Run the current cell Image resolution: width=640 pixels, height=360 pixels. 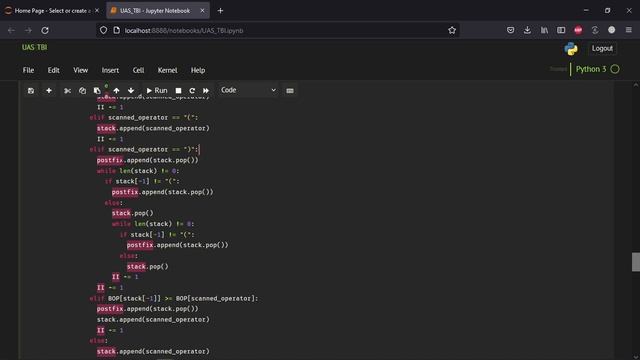(x=157, y=91)
